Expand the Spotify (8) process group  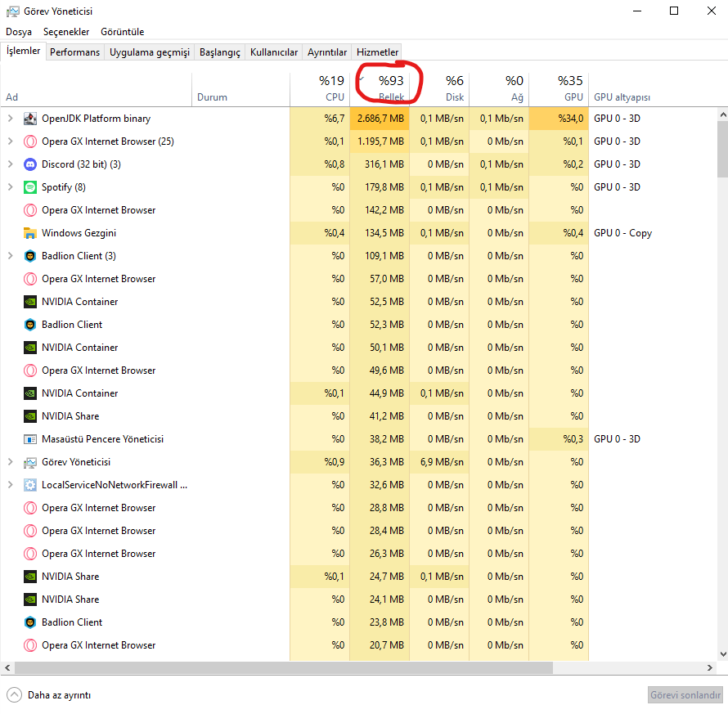tap(10, 187)
